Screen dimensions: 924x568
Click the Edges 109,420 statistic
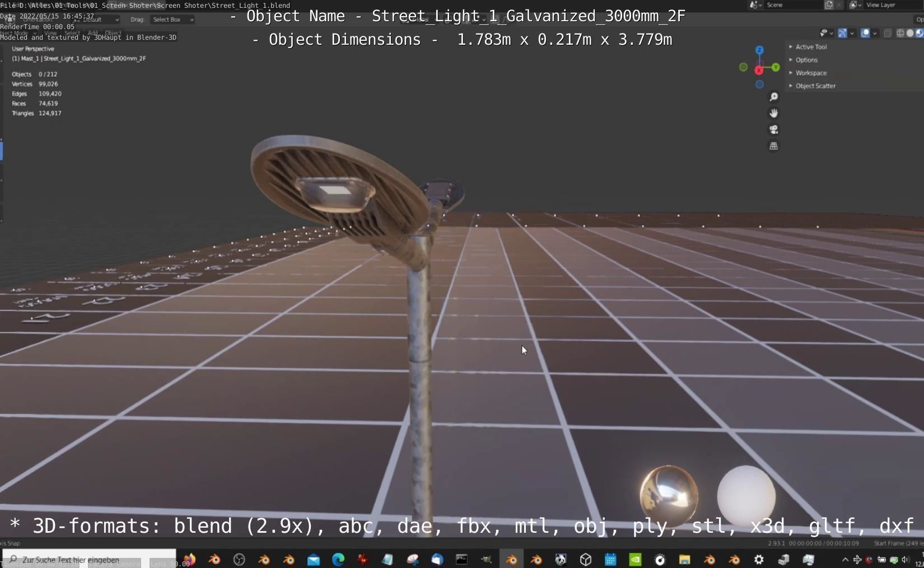pyautogui.click(x=36, y=93)
